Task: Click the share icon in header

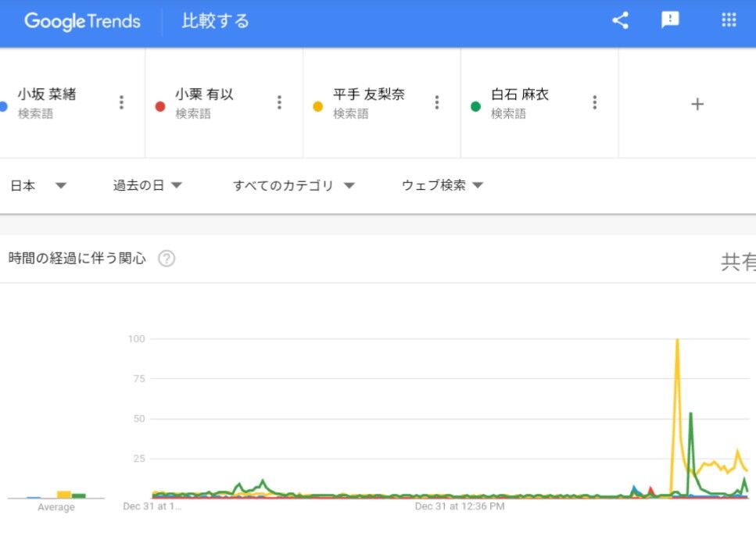Action: pyautogui.click(x=620, y=21)
